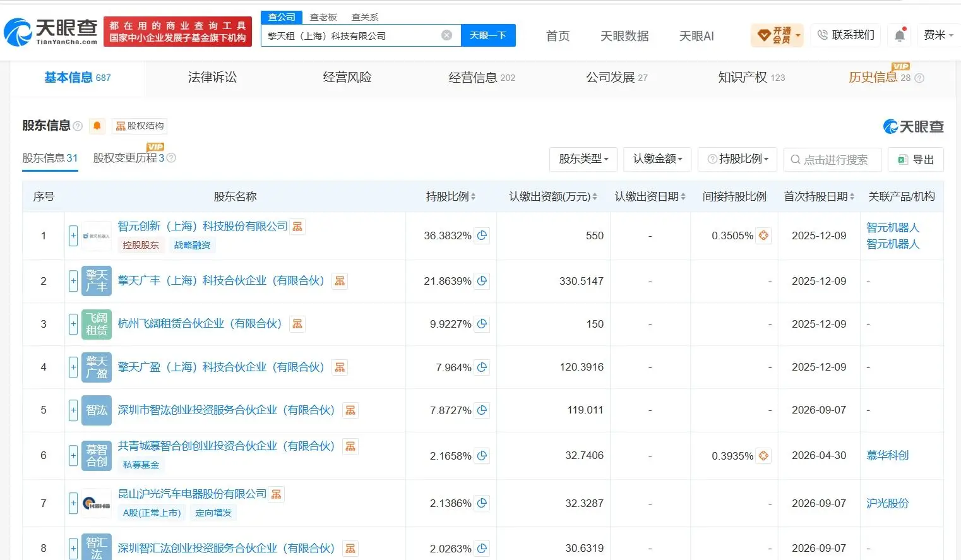Open equity chart icon for 共青城慕智合创
The height and width of the screenshot is (560, 961).
(x=350, y=446)
